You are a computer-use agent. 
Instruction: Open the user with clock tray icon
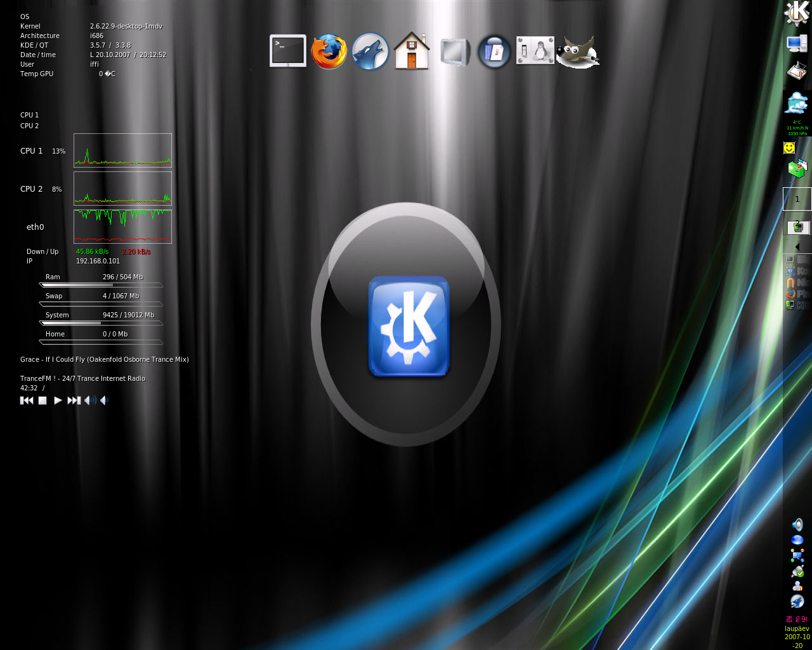[x=797, y=586]
